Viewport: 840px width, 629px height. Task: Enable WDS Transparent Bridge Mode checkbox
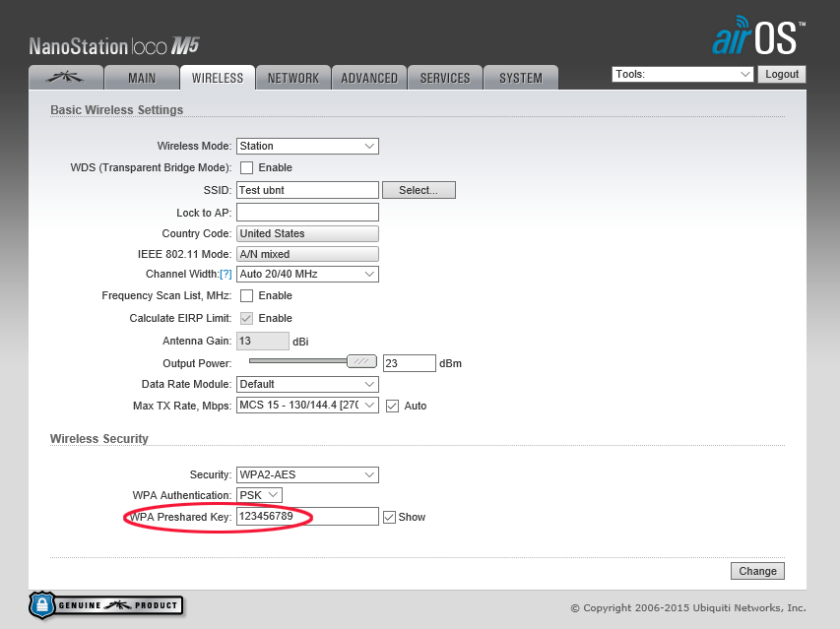(246, 167)
